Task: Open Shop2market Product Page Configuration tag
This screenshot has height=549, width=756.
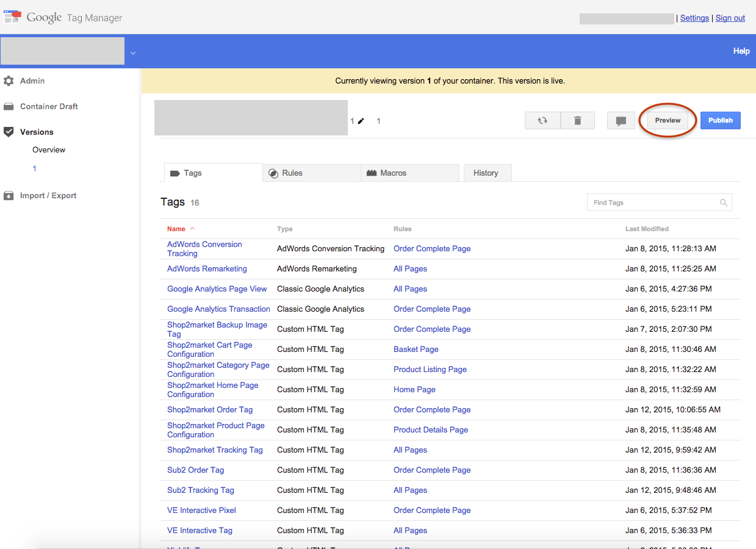Action: (x=216, y=430)
